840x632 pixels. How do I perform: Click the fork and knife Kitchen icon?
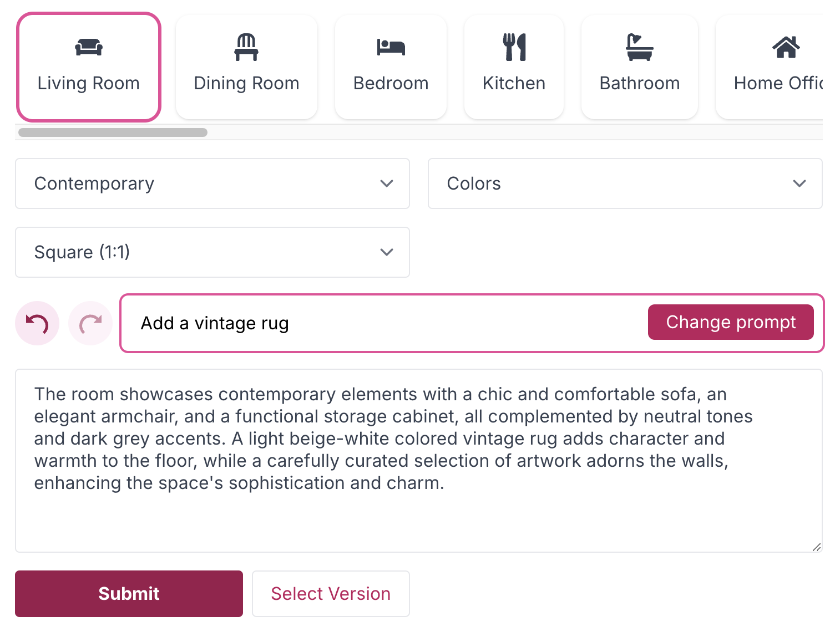(x=514, y=47)
